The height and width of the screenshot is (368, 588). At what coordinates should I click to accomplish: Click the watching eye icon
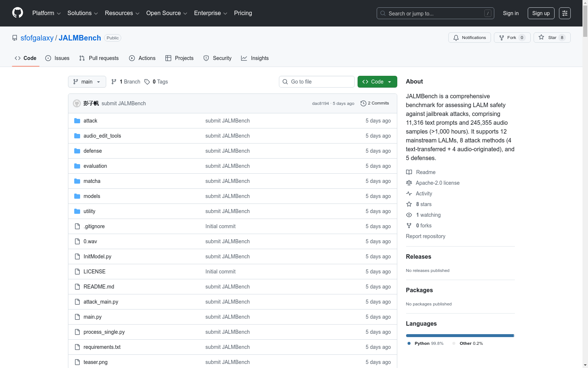click(x=409, y=215)
